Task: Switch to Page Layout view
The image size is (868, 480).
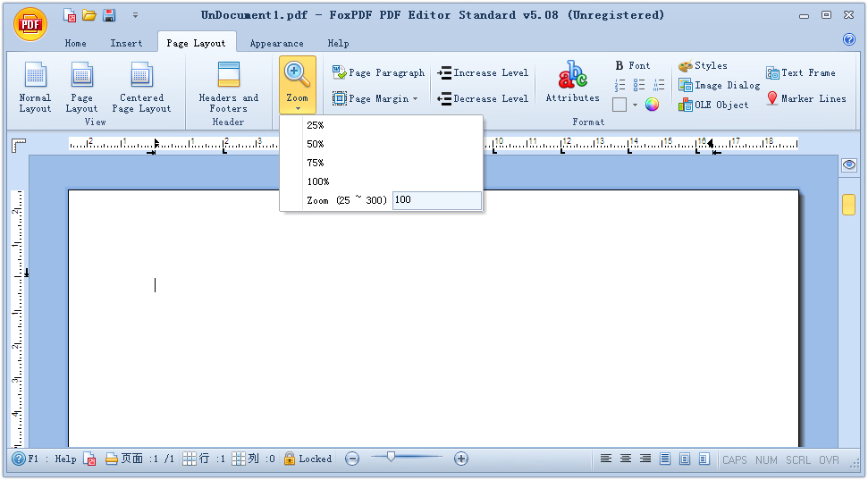Action: pyautogui.click(x=81, y=87)
